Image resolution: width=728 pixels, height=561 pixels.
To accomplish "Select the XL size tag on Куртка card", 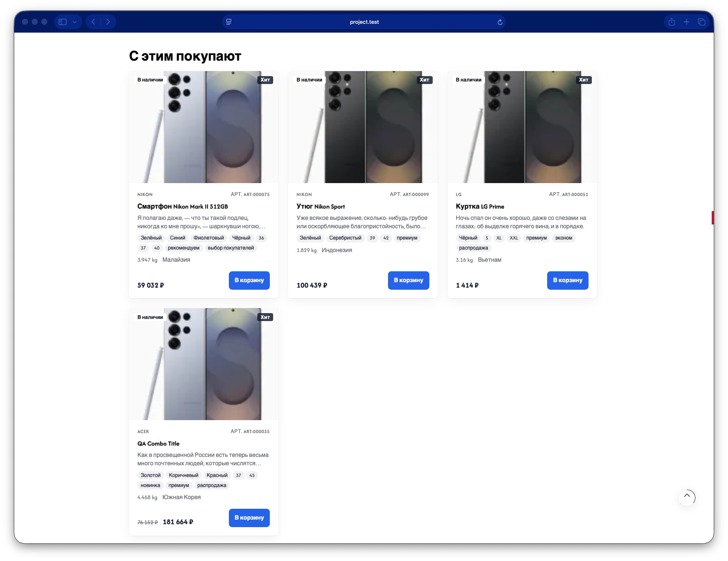I will (499, 238).
